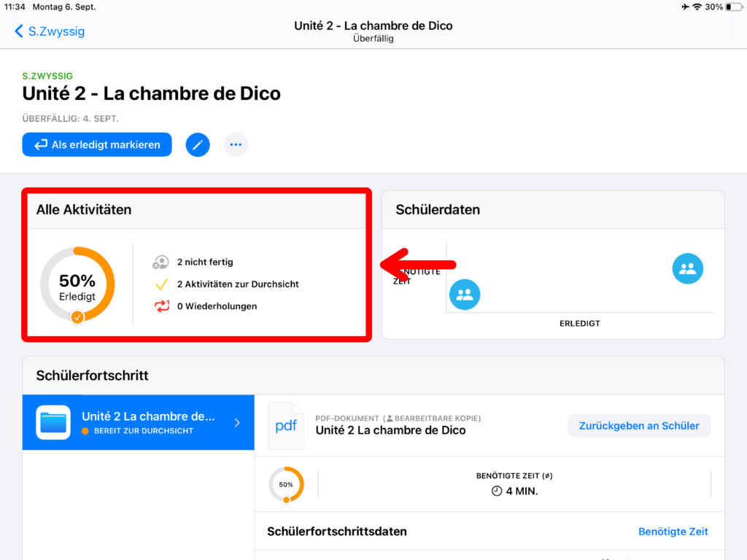747x560 pixels.
Task: Tap the blue folder file icon
Action: pyautogui.click(x=53, y=422)
